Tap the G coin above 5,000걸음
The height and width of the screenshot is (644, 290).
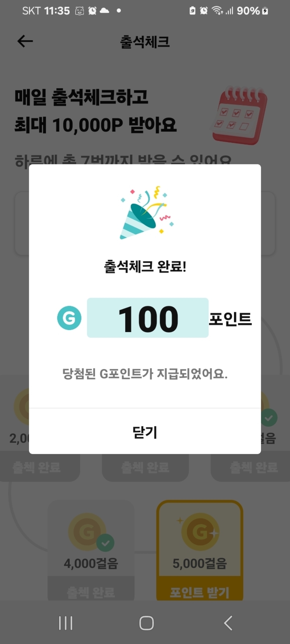(200, 532)
